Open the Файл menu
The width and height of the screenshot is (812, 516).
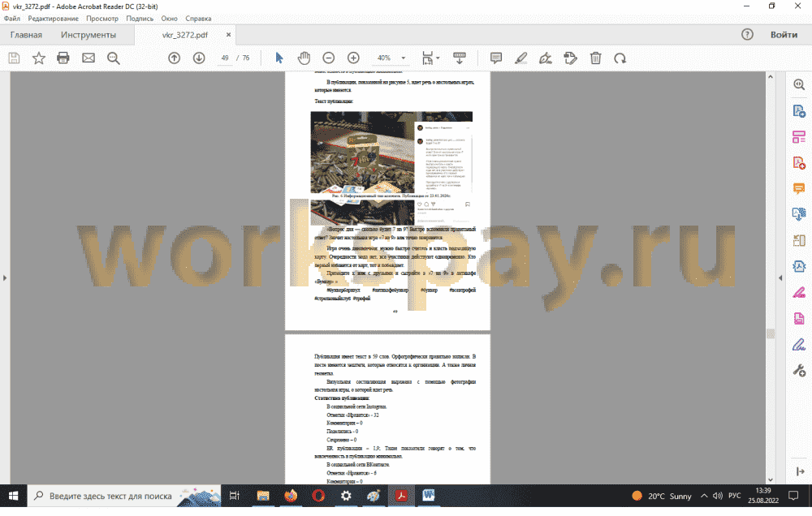(12, 19)
